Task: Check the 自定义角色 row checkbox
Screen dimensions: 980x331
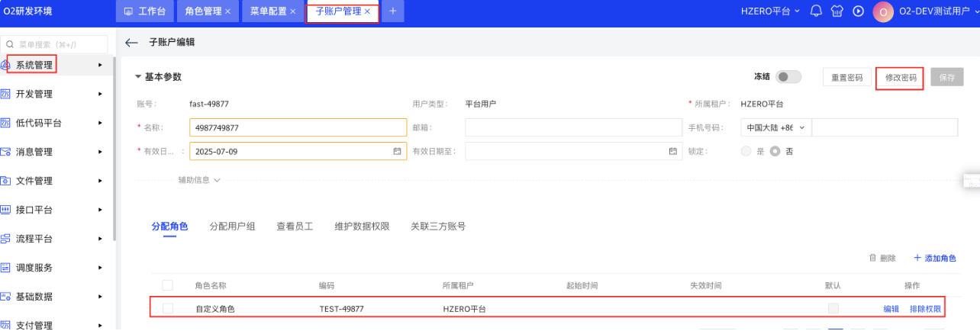Action: click(168, 309)
